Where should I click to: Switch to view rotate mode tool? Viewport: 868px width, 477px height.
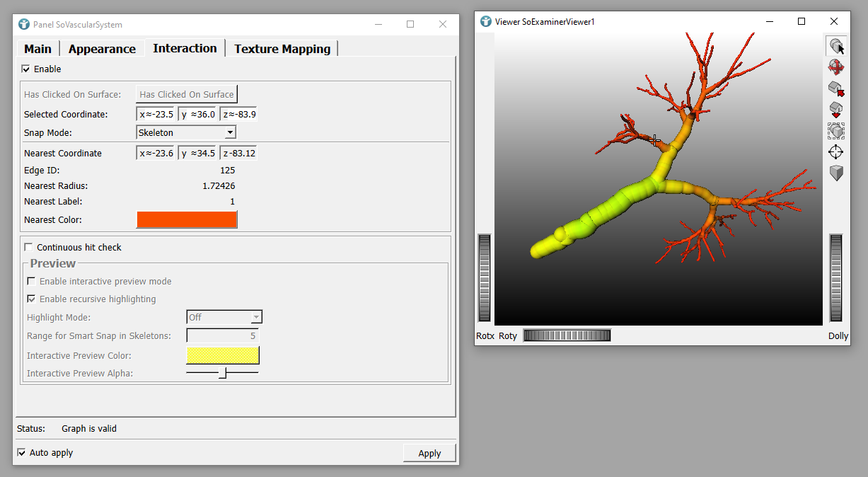coord(836,68)
